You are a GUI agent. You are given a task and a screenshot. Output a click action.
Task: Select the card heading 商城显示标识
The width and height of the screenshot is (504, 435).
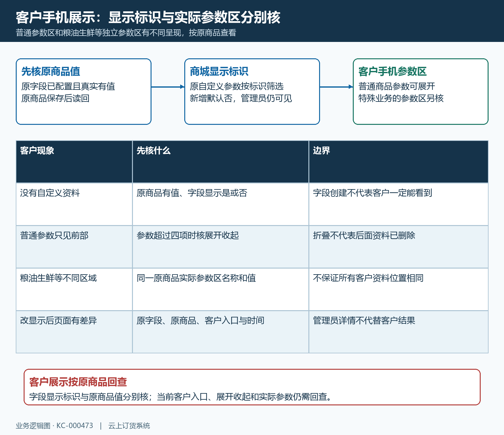(219, 72)
